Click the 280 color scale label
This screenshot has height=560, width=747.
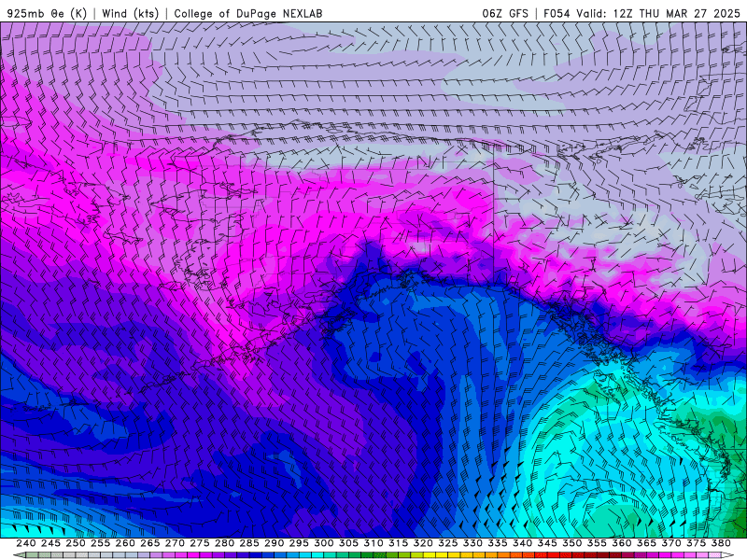224,543
